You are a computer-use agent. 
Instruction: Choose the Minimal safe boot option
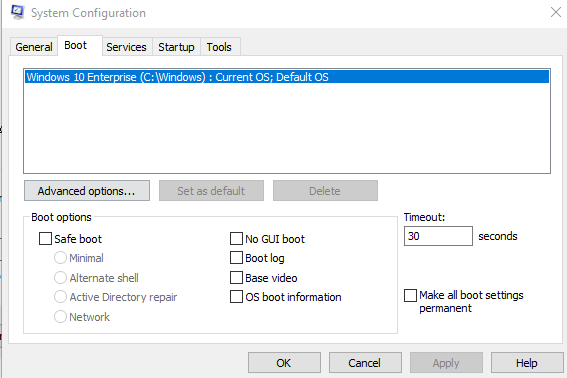click(60, 258)
